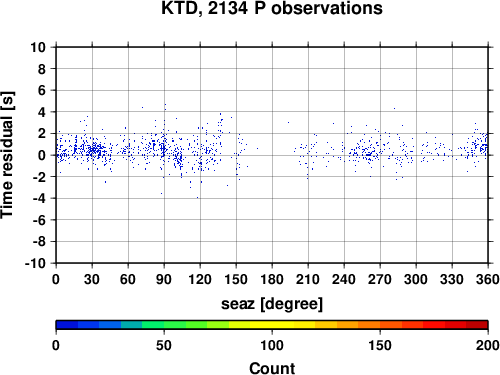The height and width of the screenshot is (375, 500).
Task: Click the y-axis tick label 6
Action: [x=42, y=90]
